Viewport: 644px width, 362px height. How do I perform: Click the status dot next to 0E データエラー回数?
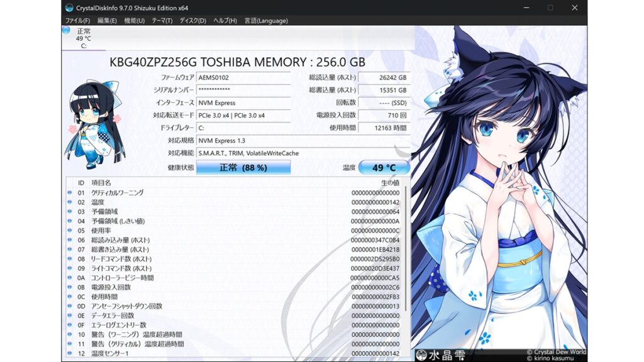[x=69, y=315]
